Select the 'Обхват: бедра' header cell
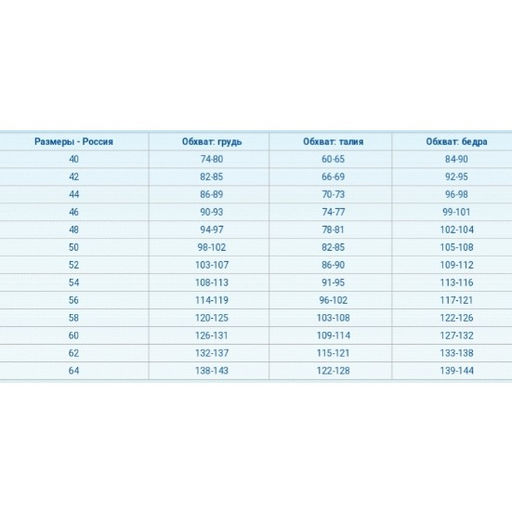This screenshot has width=512, height=512. click(x=457, y=142)
